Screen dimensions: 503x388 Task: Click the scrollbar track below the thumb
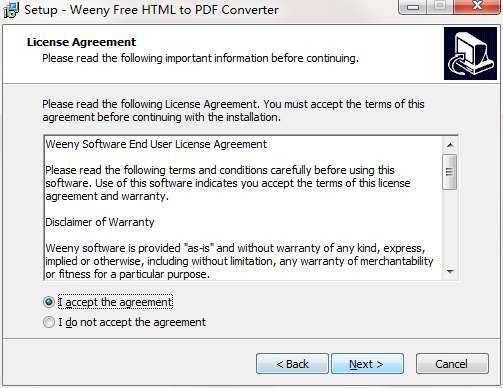coord(450,227)
